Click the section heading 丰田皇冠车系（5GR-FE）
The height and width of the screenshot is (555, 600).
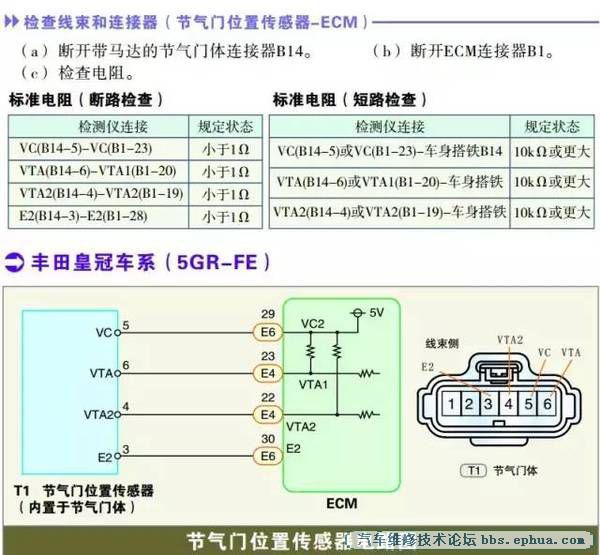pyautogui.click(x=150, y=263)
